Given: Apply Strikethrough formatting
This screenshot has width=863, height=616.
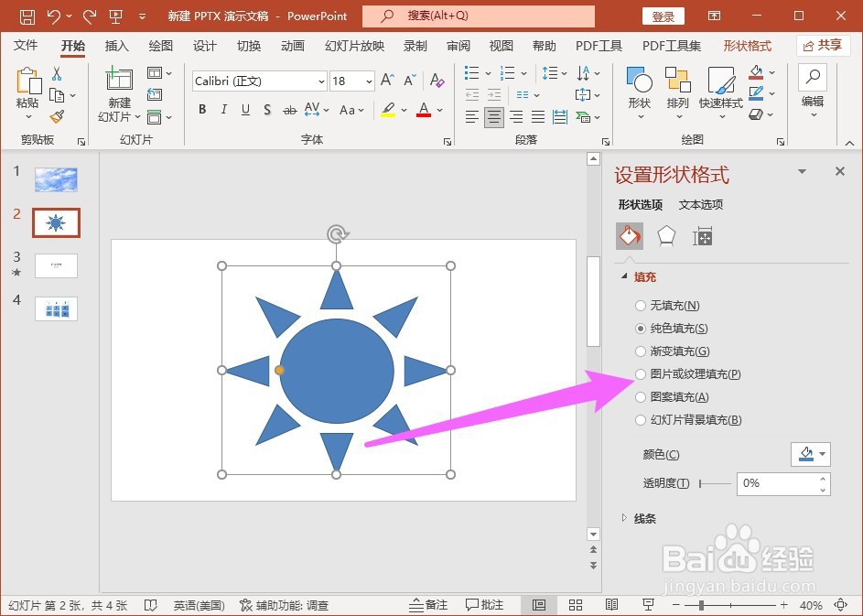Looking at the screenshot, I should click(x=289, y=110).
